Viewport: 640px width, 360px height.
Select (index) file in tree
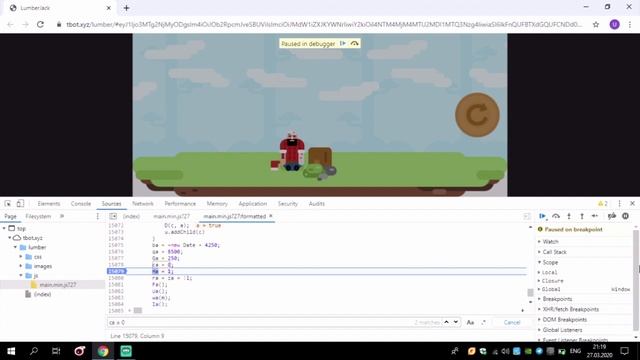click(x=42, y=294)
